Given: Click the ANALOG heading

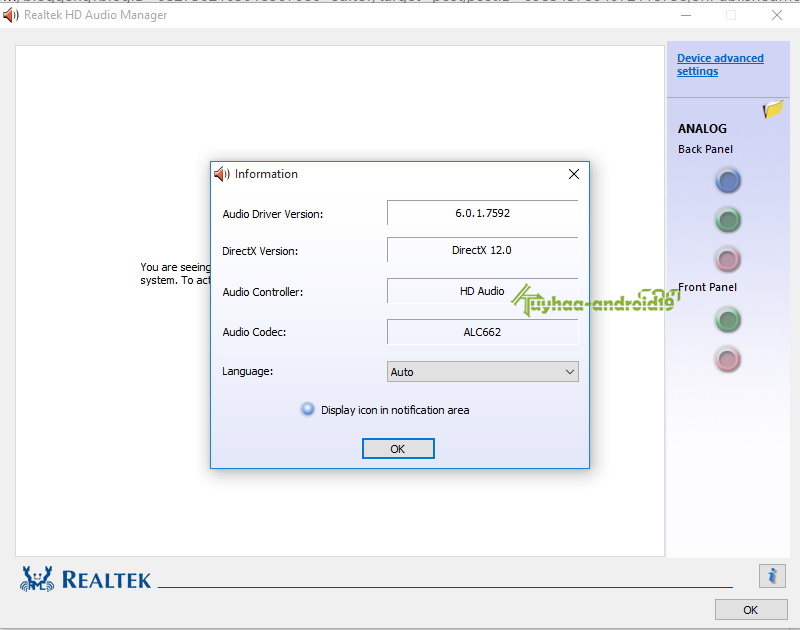Looking at the screenshot, I should [702, 129].
